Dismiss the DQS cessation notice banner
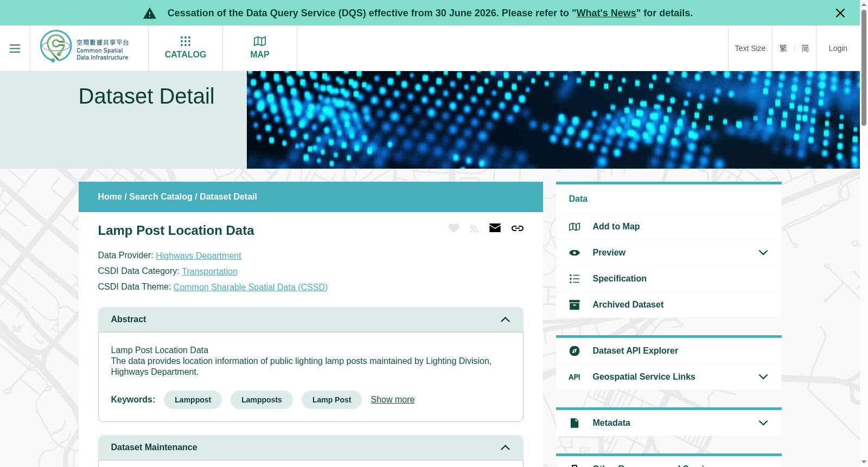 [x=840, y=13]
